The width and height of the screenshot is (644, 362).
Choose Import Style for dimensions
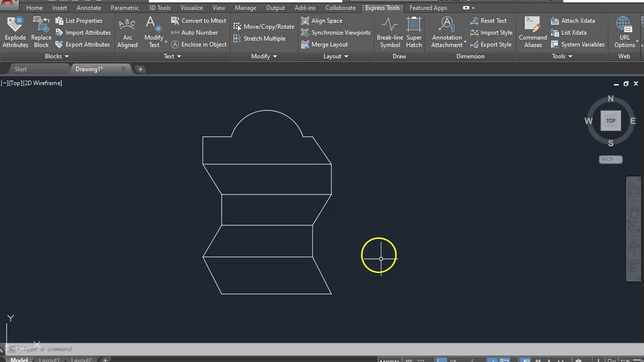click(x=491, y=33)
